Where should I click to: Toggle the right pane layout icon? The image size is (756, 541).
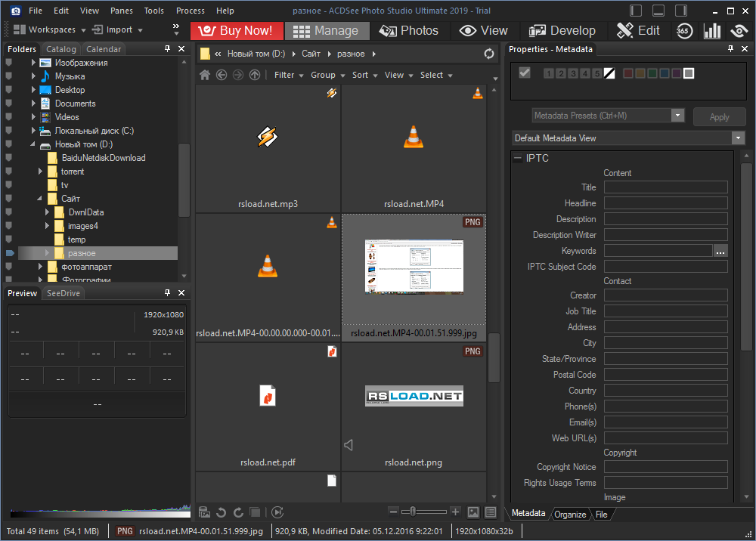(681, 11)
